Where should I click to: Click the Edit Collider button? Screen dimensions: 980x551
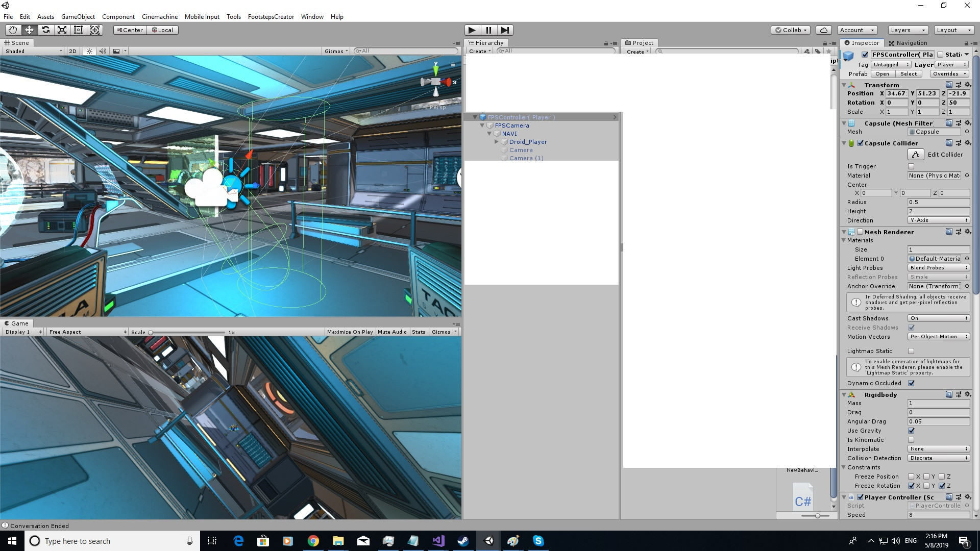tap(916, 155)
